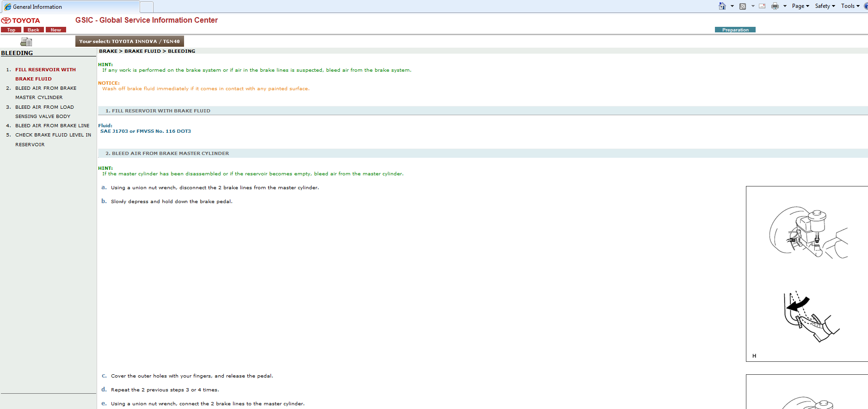This screenshot has width=868, height=409.
Task: Click the red Top button
Action: pos(11,30)
